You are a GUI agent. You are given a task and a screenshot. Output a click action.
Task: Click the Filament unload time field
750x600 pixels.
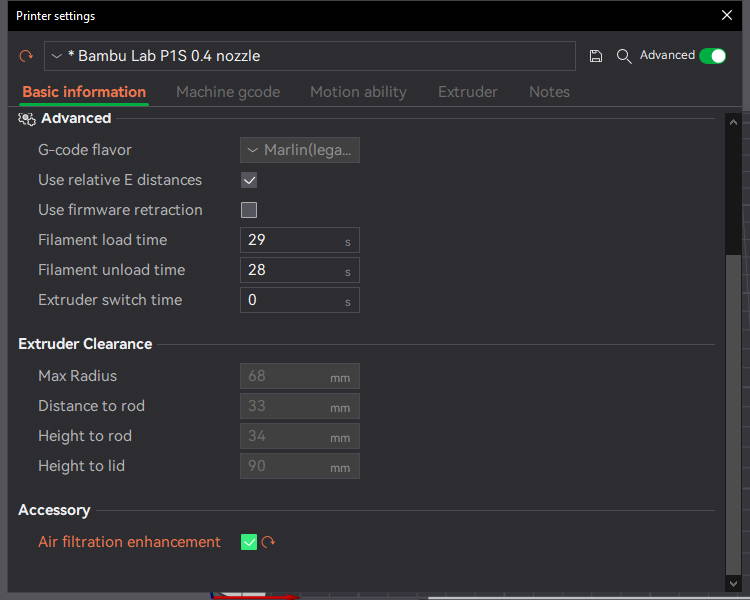coord(300,270)
